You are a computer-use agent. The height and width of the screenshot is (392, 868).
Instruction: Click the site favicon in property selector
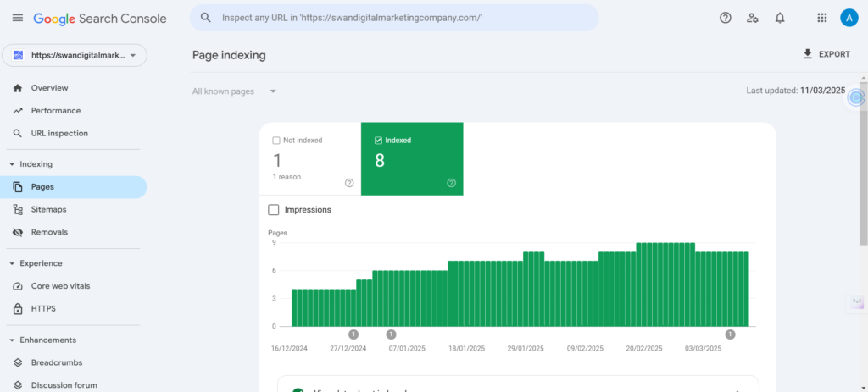click(x=19, y=55)
